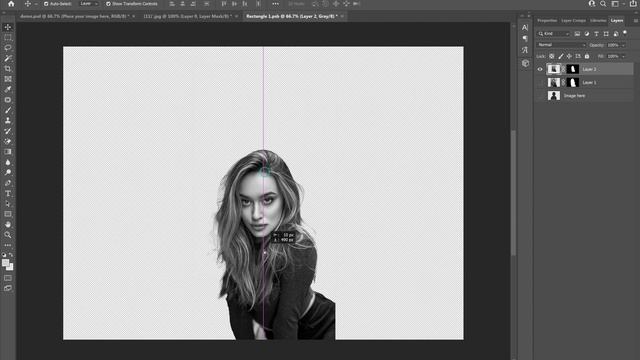Lock all layer attributes

587,56
